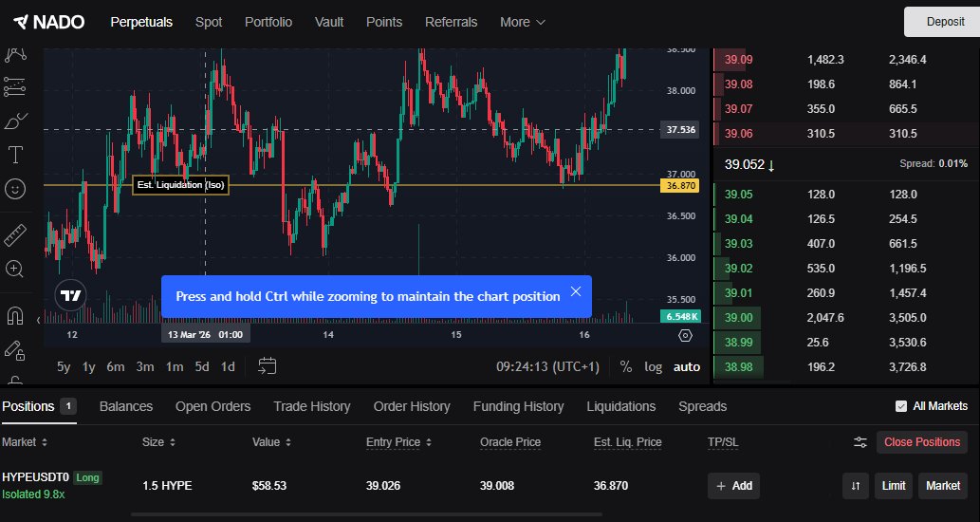Set chart range to 5d
This screenshot has width=980, height=522.
(202, 367)
